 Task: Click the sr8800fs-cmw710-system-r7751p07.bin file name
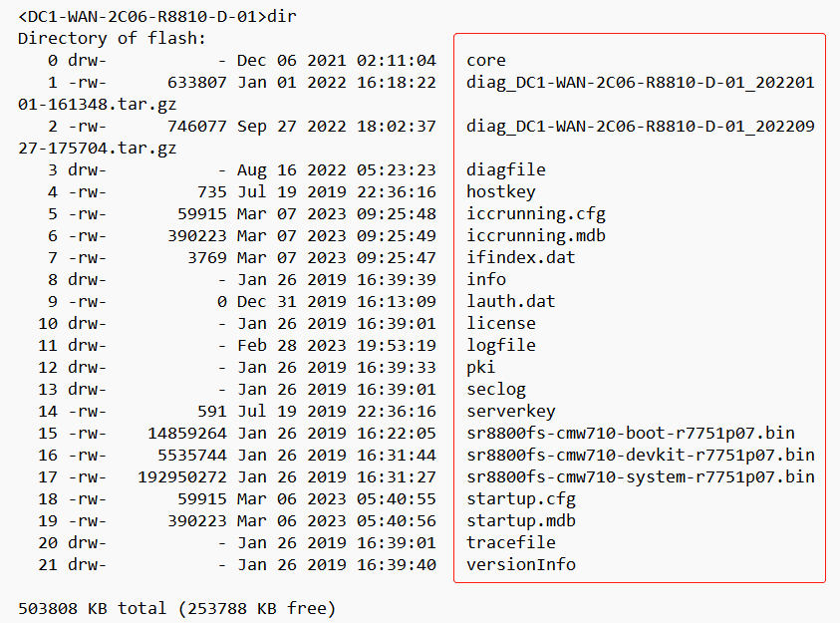pyautogui.click(x=640, y=476)
